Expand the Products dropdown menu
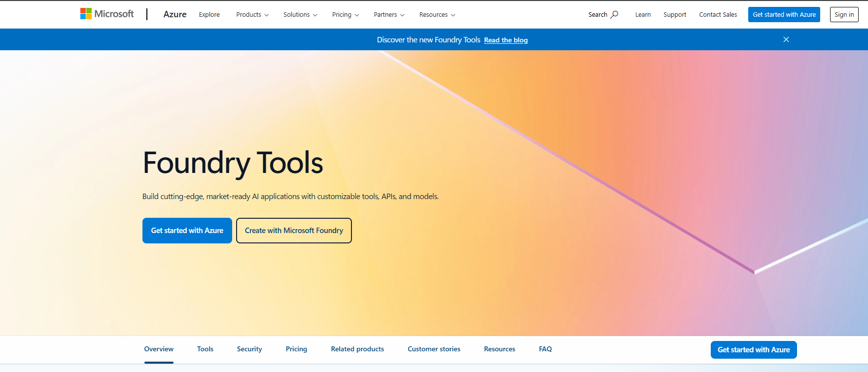 pos(252,15)
